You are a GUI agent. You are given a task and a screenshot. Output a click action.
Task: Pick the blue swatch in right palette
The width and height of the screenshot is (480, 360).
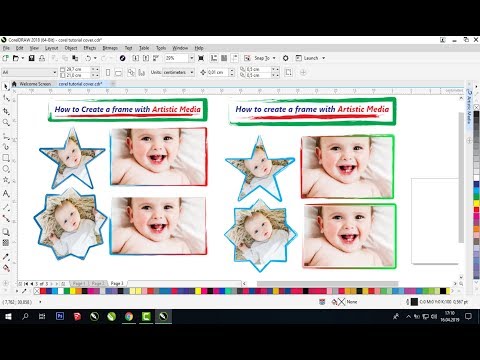[x=476, y=184]
